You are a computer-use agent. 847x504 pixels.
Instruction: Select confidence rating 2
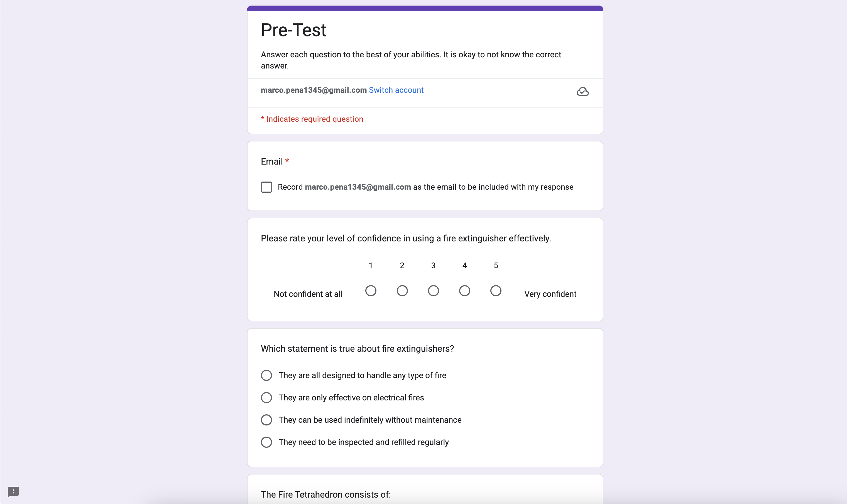tap(402, 291)
